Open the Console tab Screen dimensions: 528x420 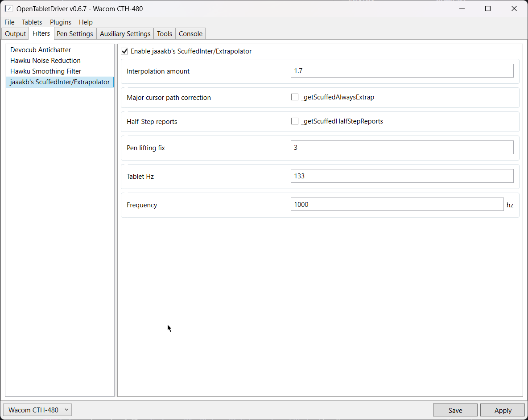tap(190, 33)
